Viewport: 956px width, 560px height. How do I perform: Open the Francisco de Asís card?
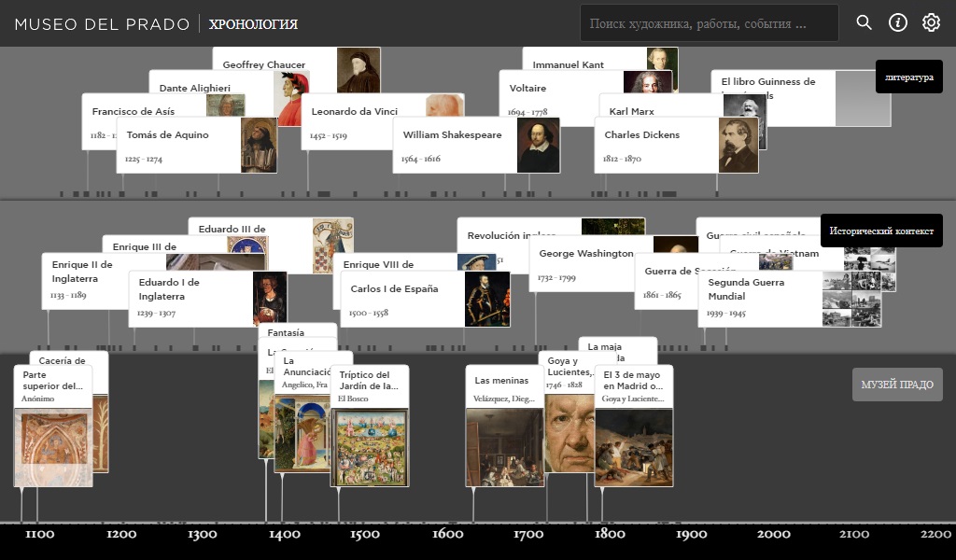(x=144, y=111)
